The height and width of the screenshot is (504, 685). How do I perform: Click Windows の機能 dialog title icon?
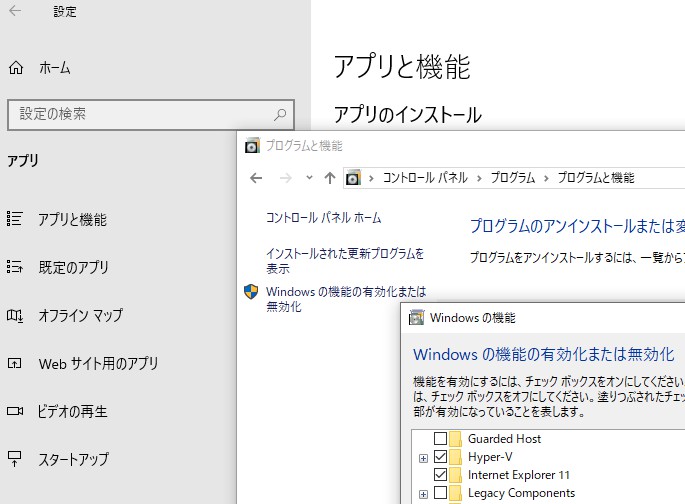pos(416,318)
